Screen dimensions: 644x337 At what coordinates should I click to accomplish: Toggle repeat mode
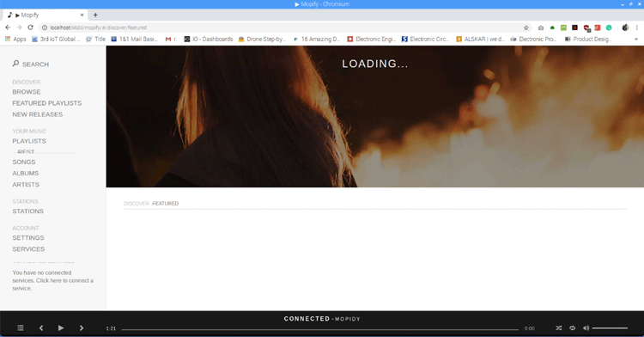[x=572, y=328]
